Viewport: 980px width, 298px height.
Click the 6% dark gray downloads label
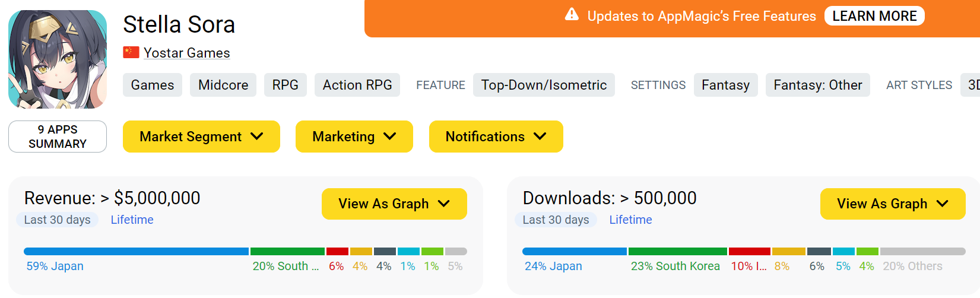click(x=817, y=266)
